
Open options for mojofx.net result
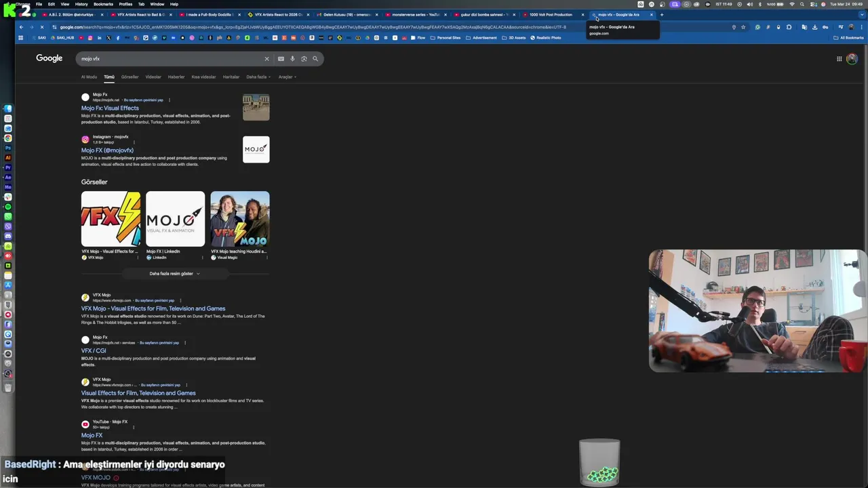tap(170, 100)
